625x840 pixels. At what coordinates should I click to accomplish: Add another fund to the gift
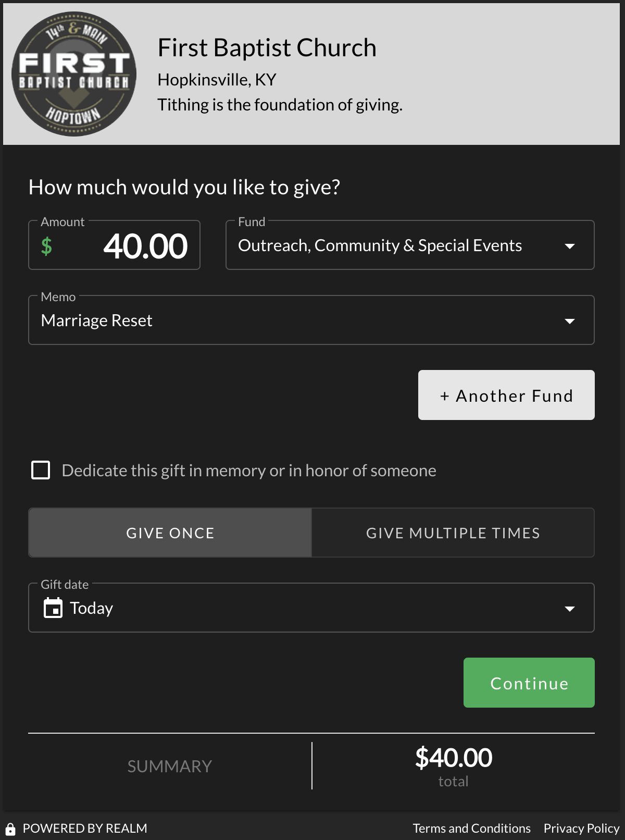coord(506,396)
